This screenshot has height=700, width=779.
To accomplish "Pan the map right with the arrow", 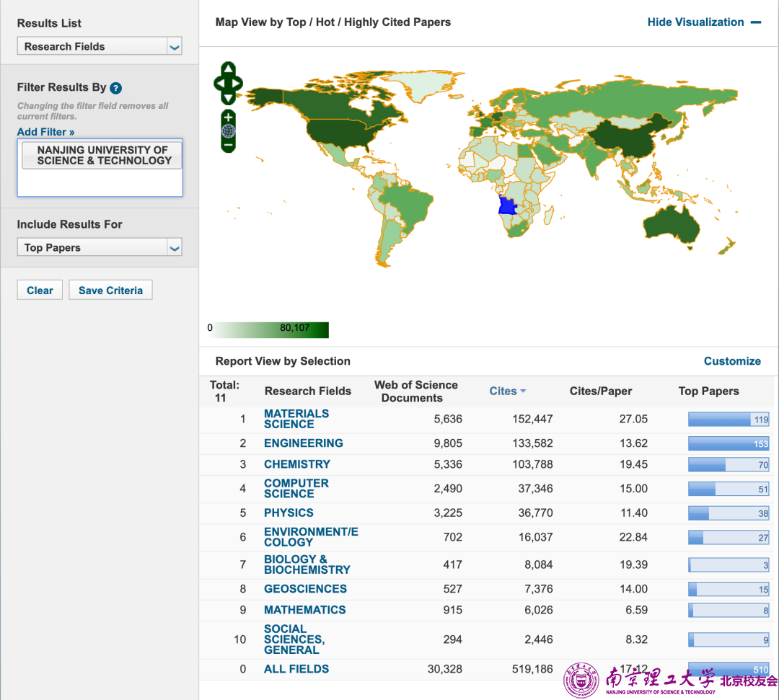I will pos(237,84).
